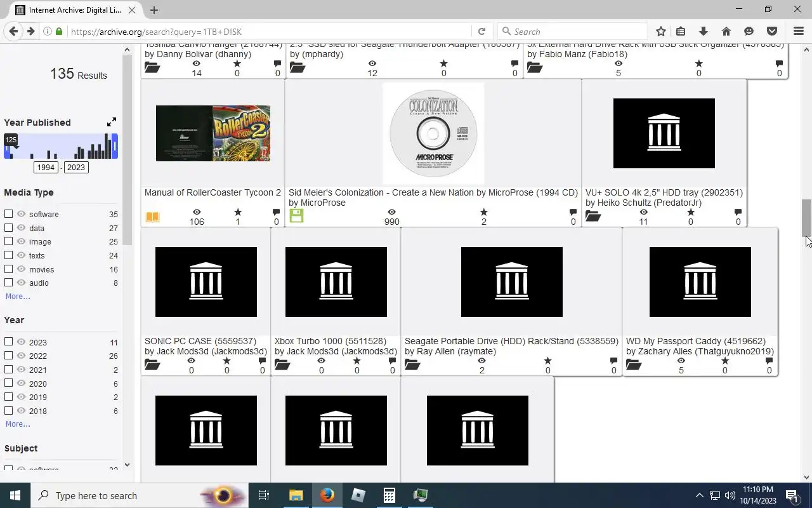Click the green padlock security icon

pos(59,31)
